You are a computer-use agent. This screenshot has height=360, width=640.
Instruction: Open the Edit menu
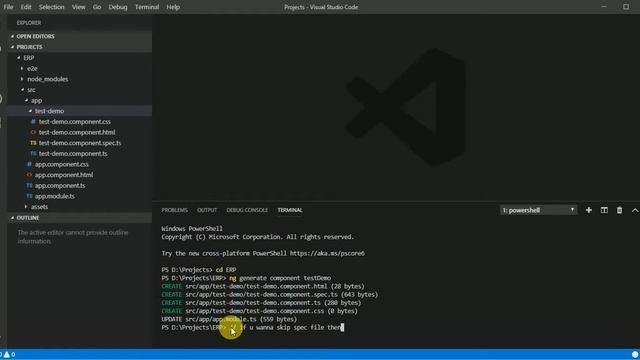26,7
